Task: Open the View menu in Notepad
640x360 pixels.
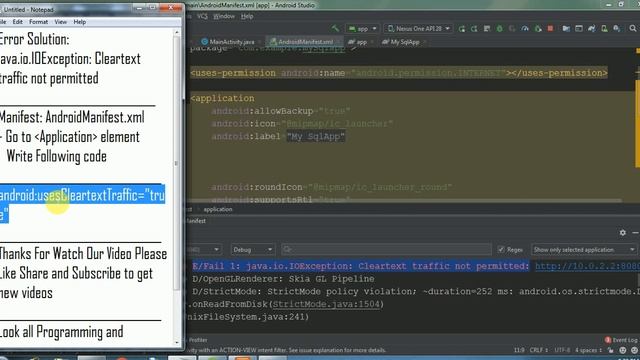Action: [60, 22]
